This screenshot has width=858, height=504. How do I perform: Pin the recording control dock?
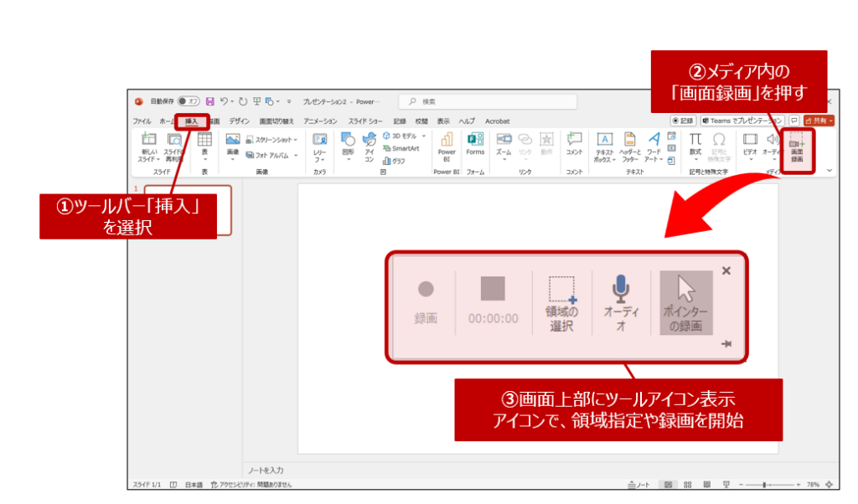tap(726, 344)
